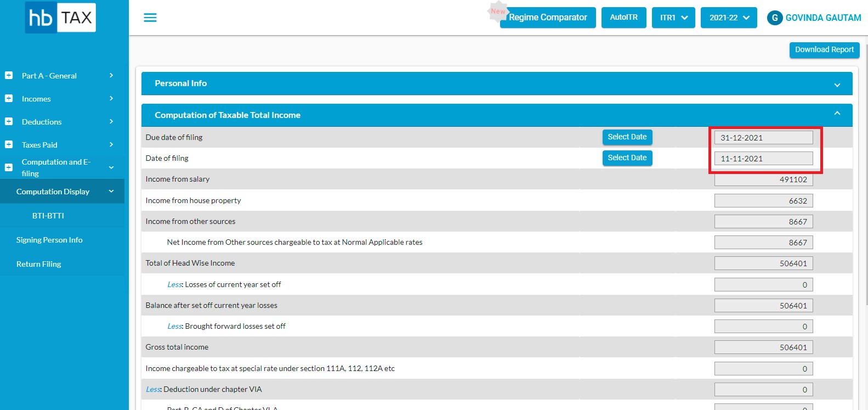The image size is (868, 410).
Task: Click 'Due date of filing' label
Action: click(174, 137)
